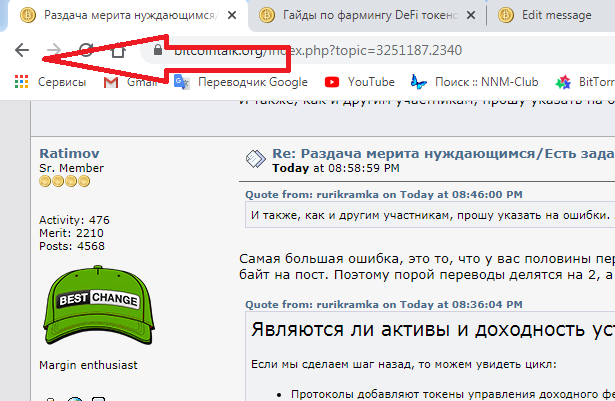Click the 'Margin enthusiast' text

coord(88,365)
